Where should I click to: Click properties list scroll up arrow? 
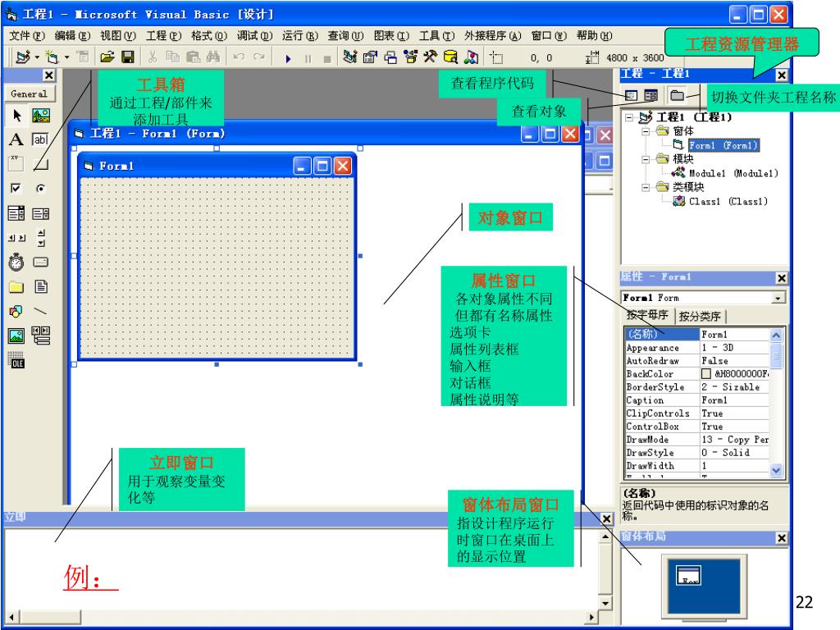(x=776, y=336)
